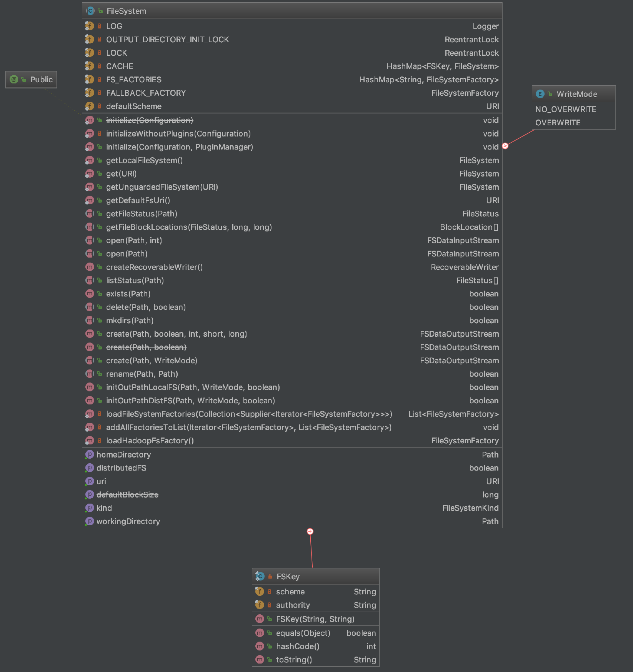Click the property icon beside homeDirectory
Image resolution: width=633 pixels, height=672 pixels.
pos(90,454)
